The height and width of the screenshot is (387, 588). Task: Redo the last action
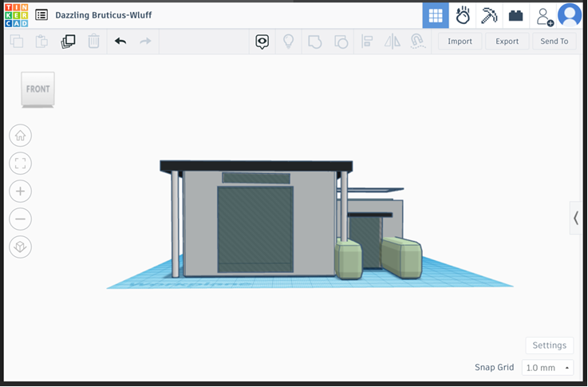[145, 41]
